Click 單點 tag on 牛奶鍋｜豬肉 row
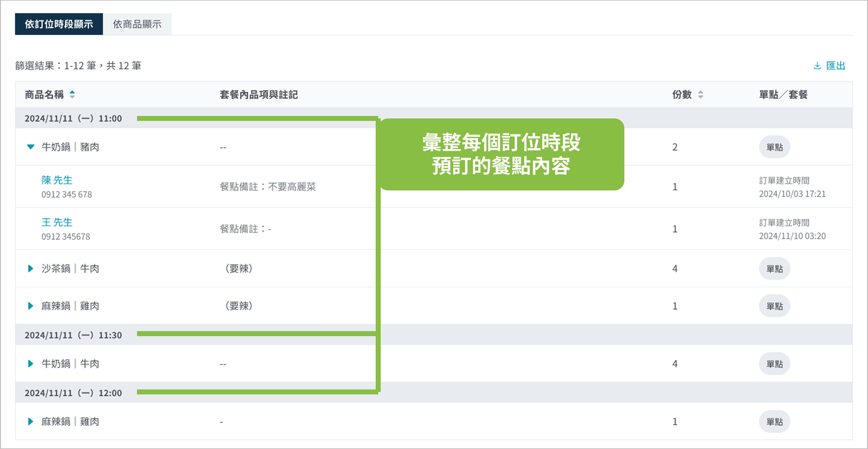Screen dimensions: 868x449 pos(774,147)
